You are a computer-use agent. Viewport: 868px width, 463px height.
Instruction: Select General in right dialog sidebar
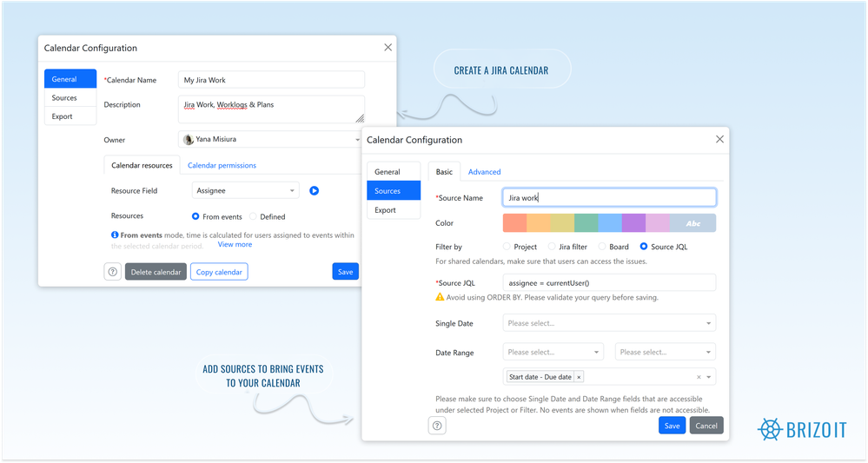394,171
